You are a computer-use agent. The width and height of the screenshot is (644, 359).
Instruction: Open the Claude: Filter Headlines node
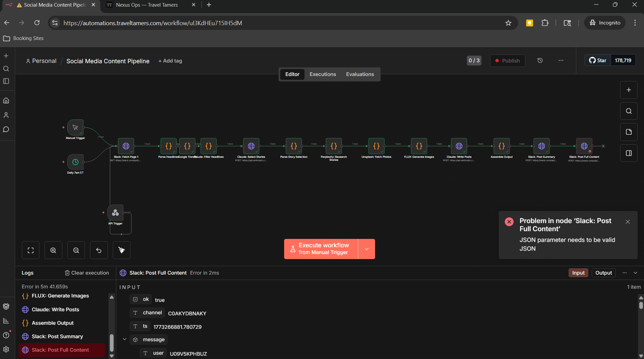[x=208, y=146]
